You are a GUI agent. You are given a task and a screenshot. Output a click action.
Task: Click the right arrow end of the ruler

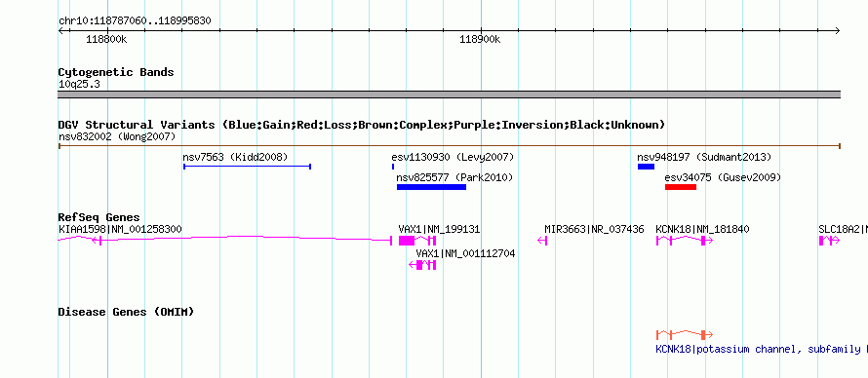(x=837, y=31)
